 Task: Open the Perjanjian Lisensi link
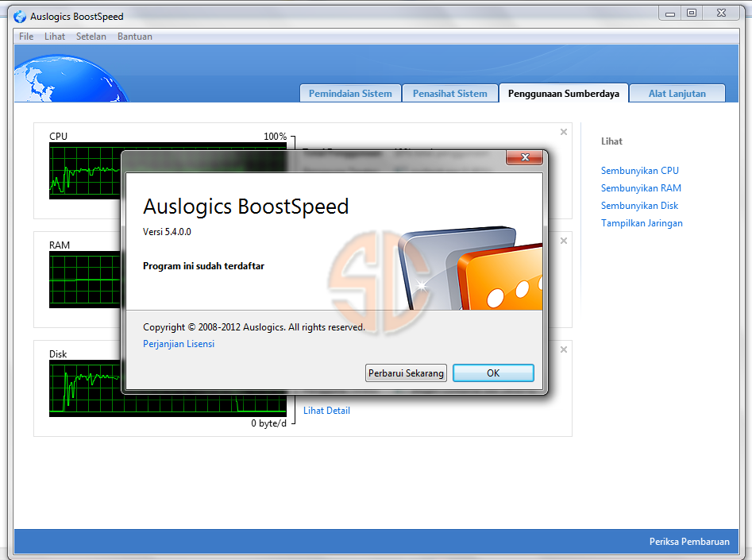179,344
